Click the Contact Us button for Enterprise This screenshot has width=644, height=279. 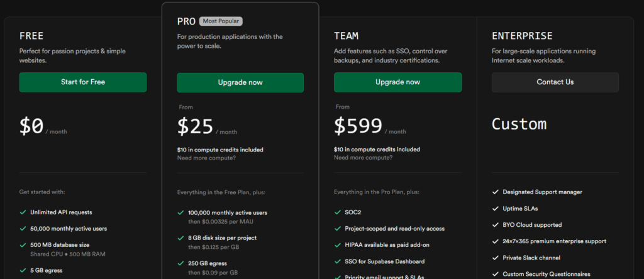[x=555, y=82]
